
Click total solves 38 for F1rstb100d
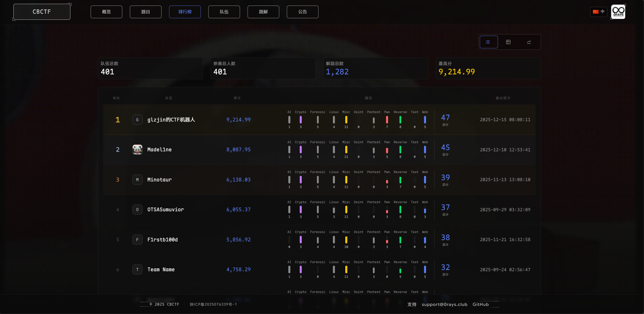tap(445, 237)
